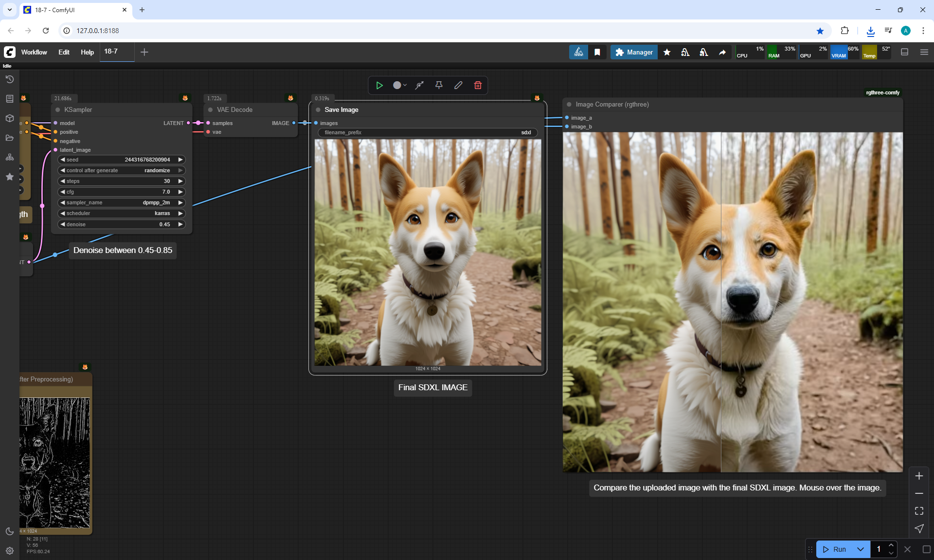The image size is (934, 560).
Task: Click the denoise value slider
Action: pos(122,224)
